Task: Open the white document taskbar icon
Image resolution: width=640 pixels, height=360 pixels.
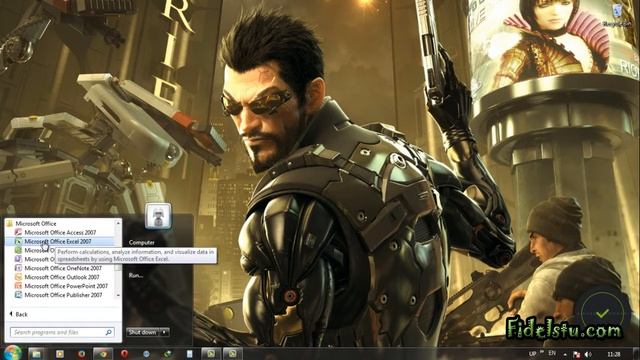Action: click(189, 354)
